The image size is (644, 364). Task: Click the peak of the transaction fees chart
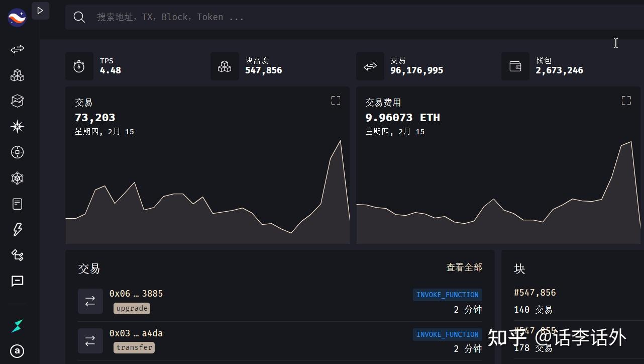630,142
